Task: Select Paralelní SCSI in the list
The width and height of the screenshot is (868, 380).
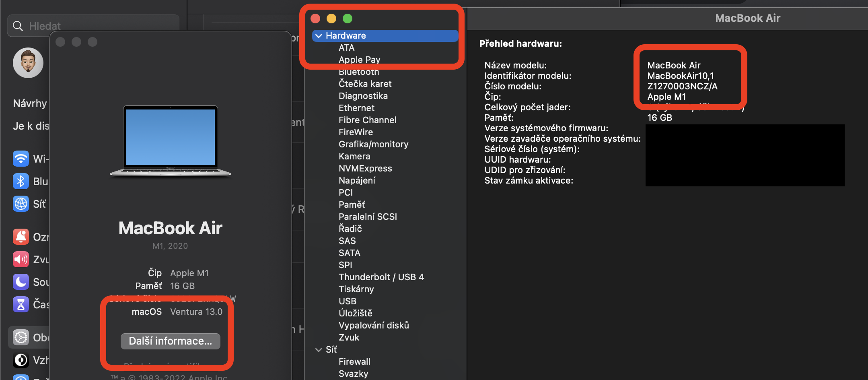Action: 368,217
